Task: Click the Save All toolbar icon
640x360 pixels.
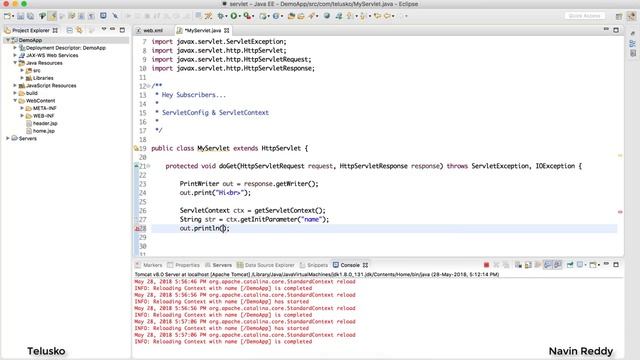Action: pos(30,16)
